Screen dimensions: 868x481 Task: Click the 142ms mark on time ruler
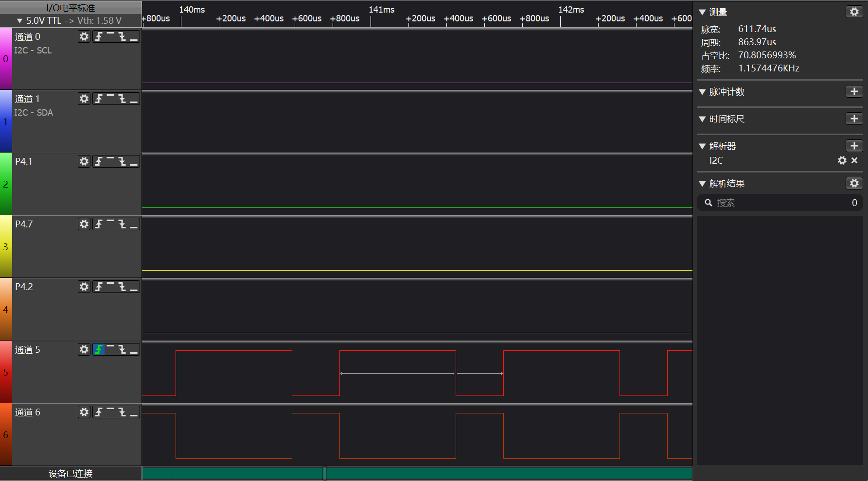571,10
